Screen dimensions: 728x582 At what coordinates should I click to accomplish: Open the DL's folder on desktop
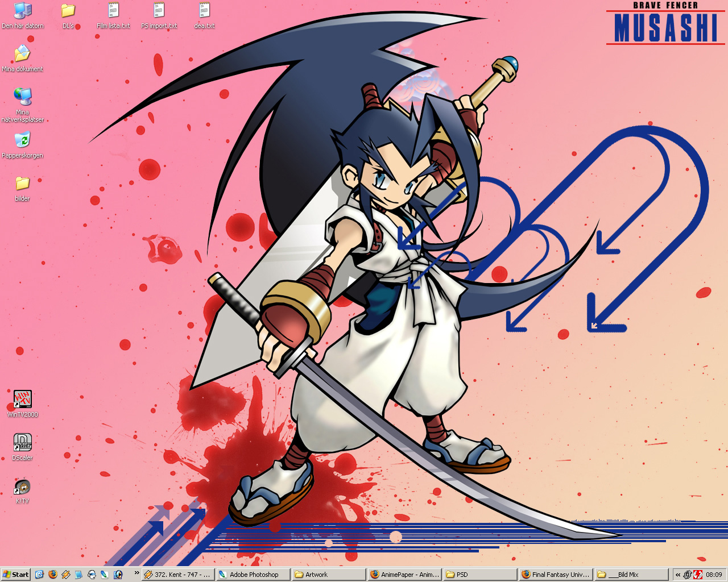point(68,15)
